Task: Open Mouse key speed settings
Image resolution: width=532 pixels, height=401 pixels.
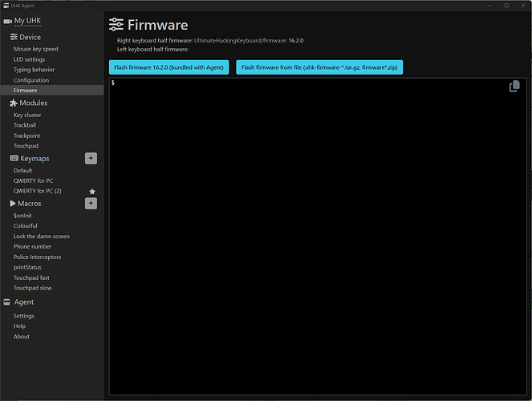Action: 35,49
